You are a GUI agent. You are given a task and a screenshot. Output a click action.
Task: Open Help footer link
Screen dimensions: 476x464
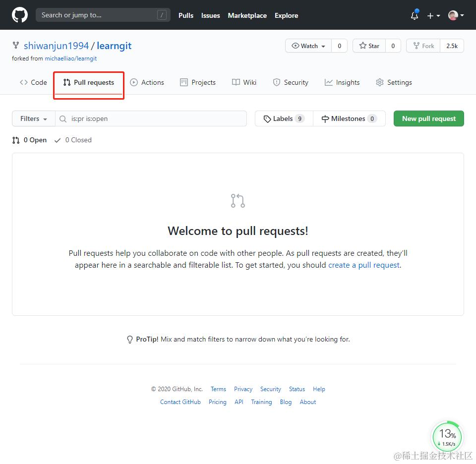pos(319,389)
